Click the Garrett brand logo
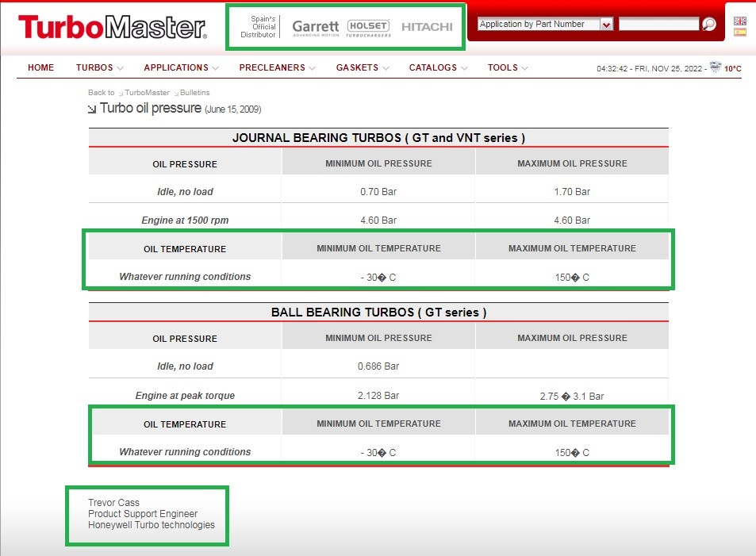Image resolution: width=756 pixels, height=556 pixels. pyautogui.click(x=316, y=28)
